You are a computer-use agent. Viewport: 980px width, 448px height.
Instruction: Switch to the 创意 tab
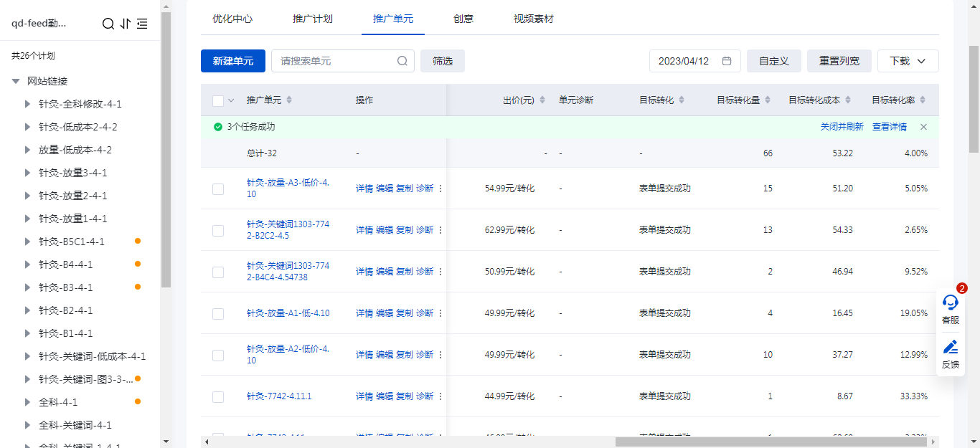pos(463,19)
